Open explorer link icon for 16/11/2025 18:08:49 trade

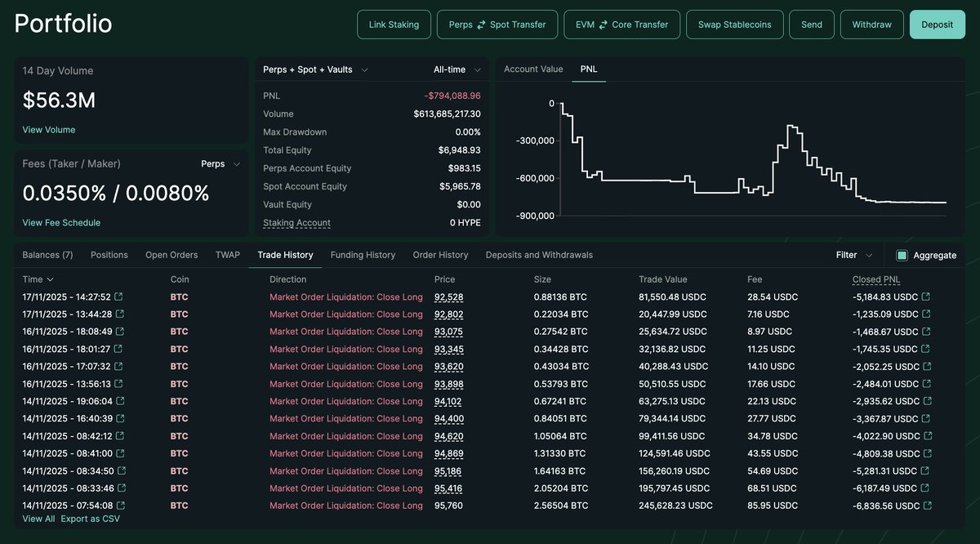tap(120, 332)
